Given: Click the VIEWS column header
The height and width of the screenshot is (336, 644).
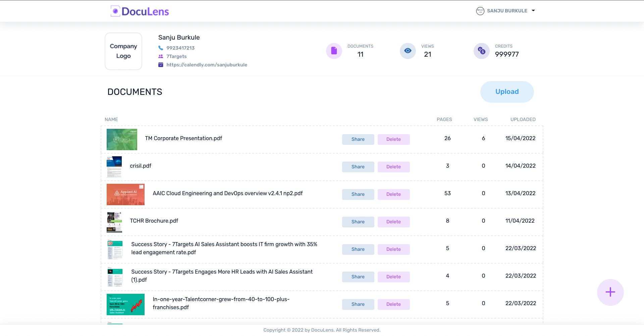Looking at the screenshot, I should [x=481, y=119].
